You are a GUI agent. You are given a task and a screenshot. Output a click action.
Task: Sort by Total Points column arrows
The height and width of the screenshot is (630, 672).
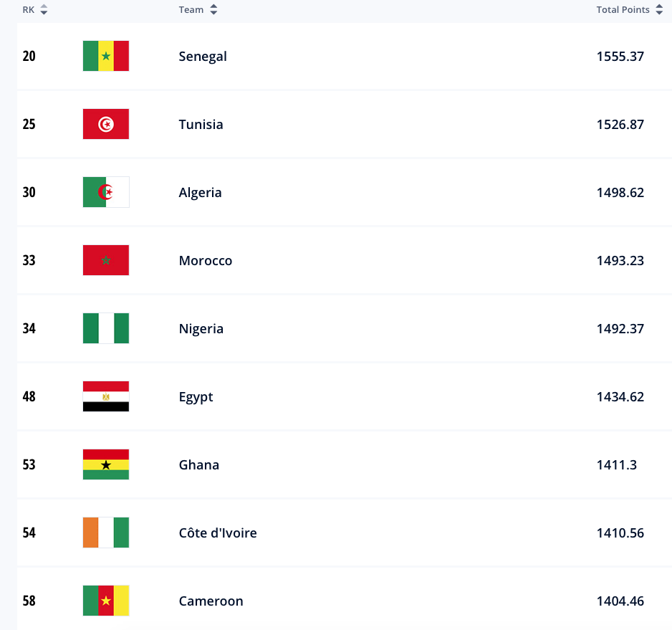pos(659,10)
